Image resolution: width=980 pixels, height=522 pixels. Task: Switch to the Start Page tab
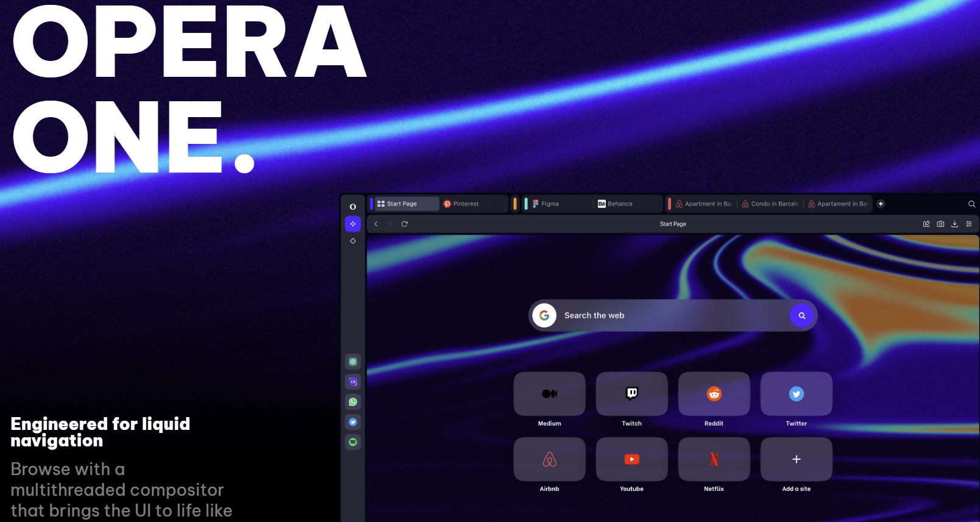tap(407, 204)
